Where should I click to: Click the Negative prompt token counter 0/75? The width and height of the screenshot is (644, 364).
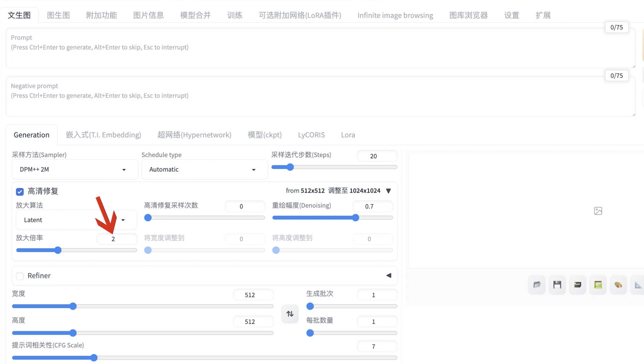[x=617, y=76]
